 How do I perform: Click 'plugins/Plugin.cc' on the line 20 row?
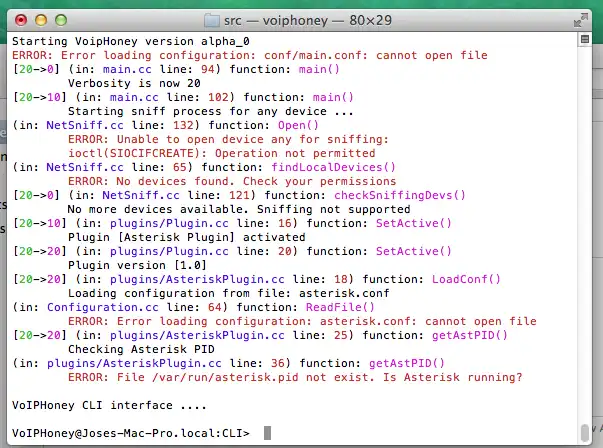(169, 251)
